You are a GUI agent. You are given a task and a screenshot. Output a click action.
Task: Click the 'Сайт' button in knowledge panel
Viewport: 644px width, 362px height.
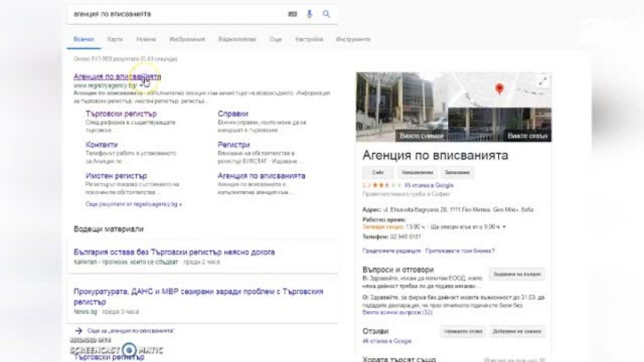point(378,172)
